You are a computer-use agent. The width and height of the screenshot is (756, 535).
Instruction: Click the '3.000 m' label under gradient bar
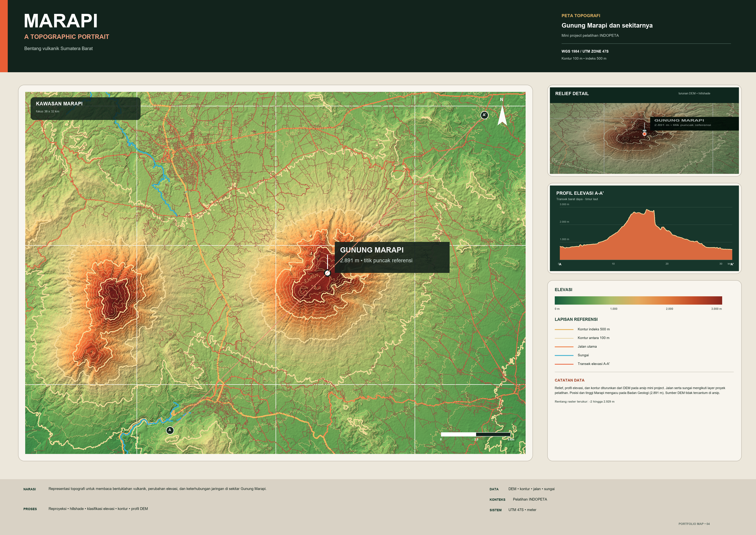point(716,309)
